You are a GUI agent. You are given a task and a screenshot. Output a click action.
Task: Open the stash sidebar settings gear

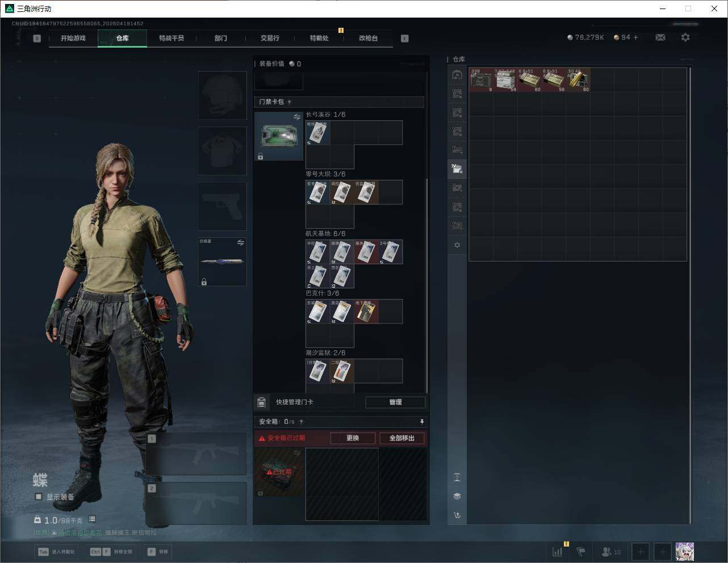pos(457,245)
